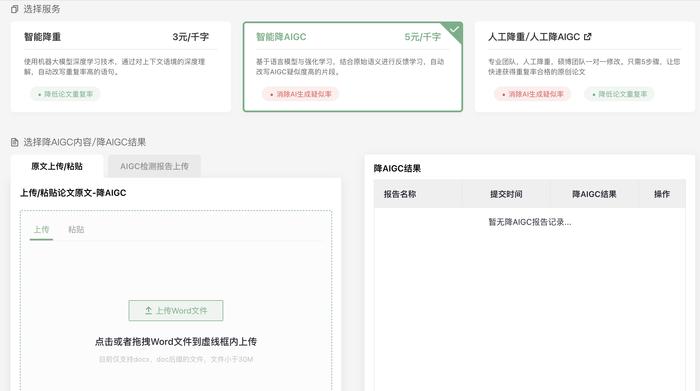Image resolution: width=700 pixels, height=391 pixels.
Task: Click the 提交时间 column header
Action: (x=506, y=194)
